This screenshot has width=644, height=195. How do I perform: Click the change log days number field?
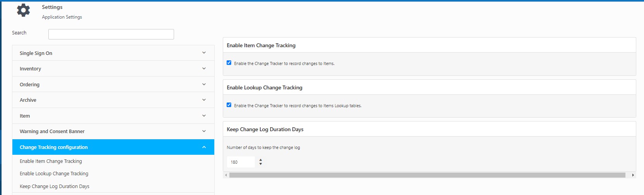pyautogui.click(x=241, y=162)
